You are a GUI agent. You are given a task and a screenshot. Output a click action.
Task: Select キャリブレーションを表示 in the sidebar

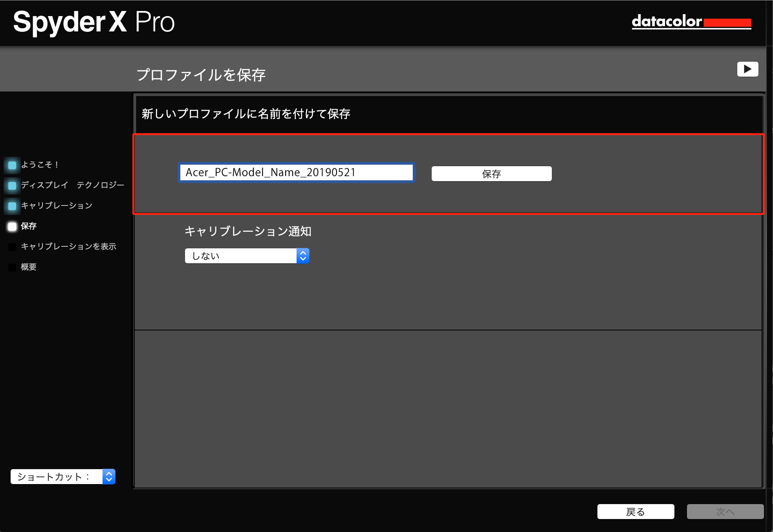click(x=68, y=246)
